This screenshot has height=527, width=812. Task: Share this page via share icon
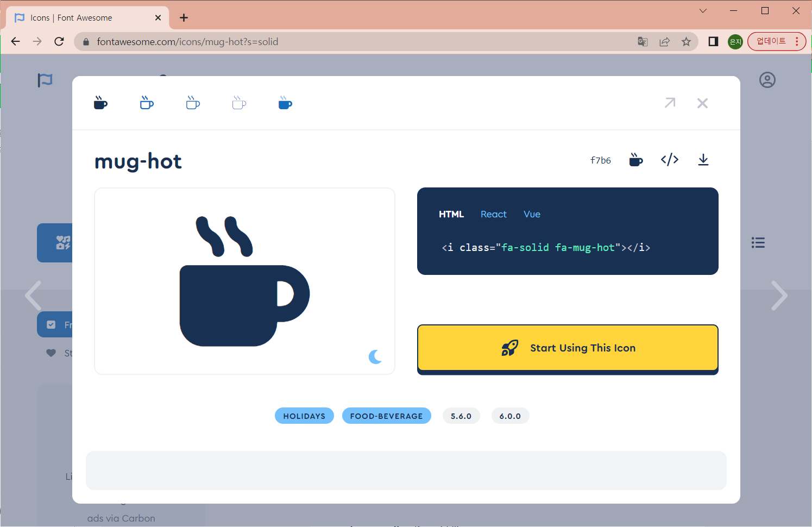click(664, 42)
